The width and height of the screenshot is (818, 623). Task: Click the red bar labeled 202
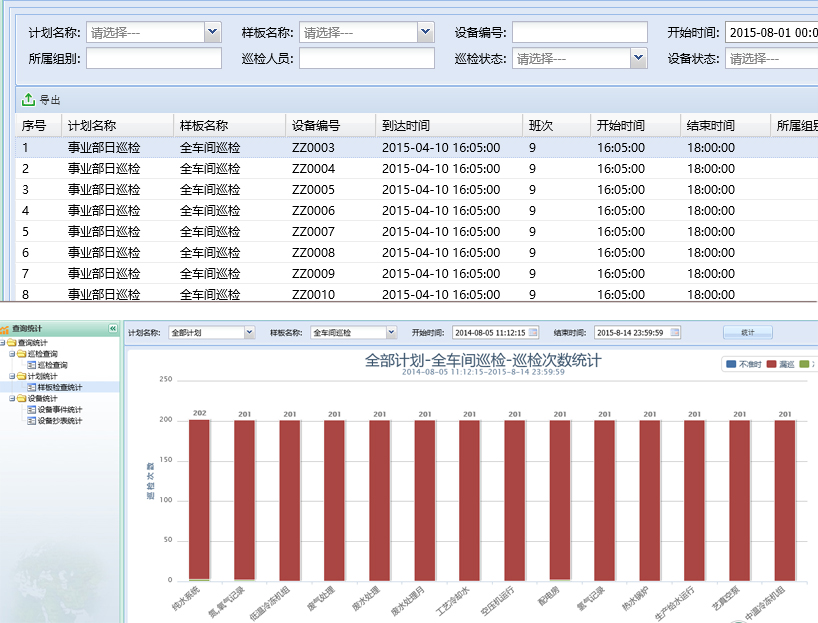(x=199, y=500)
